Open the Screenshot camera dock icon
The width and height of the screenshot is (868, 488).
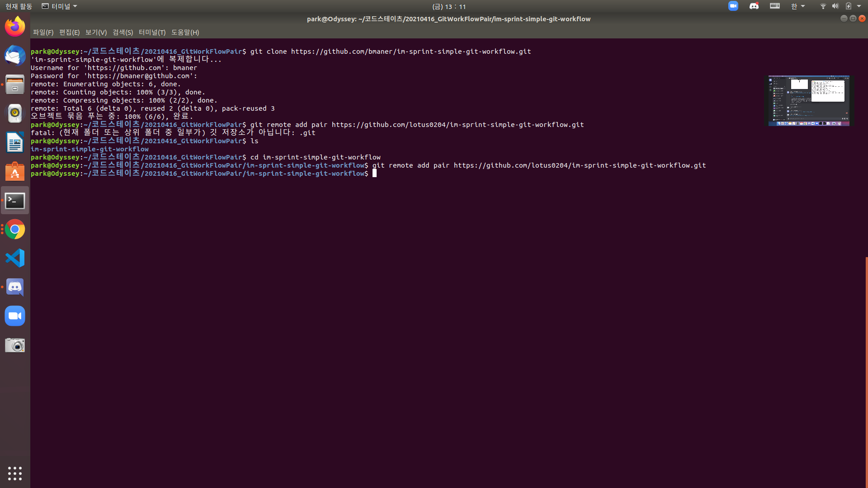click(15, 345)
